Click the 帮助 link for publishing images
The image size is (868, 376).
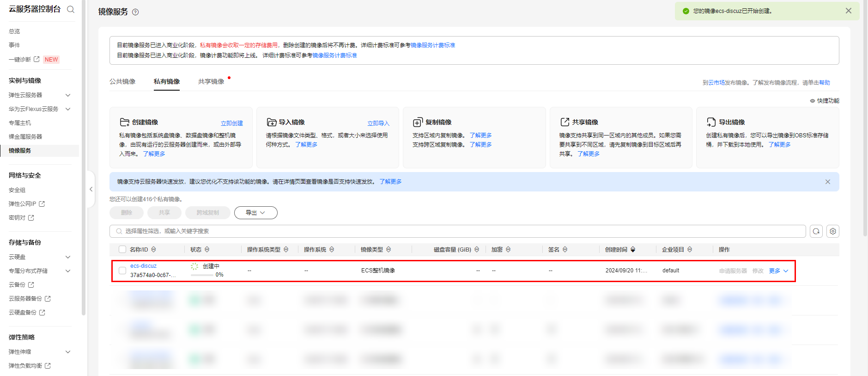825,83
